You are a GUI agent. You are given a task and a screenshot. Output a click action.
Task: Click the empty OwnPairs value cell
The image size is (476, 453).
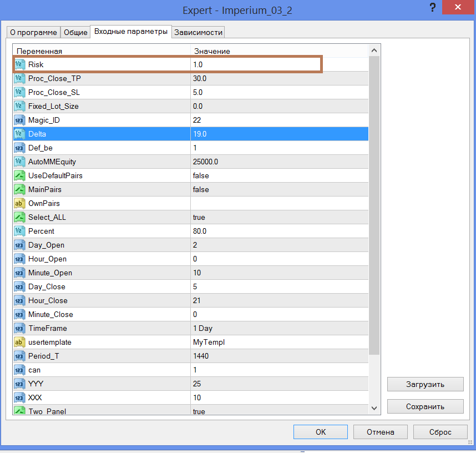(x=279, y=203)
